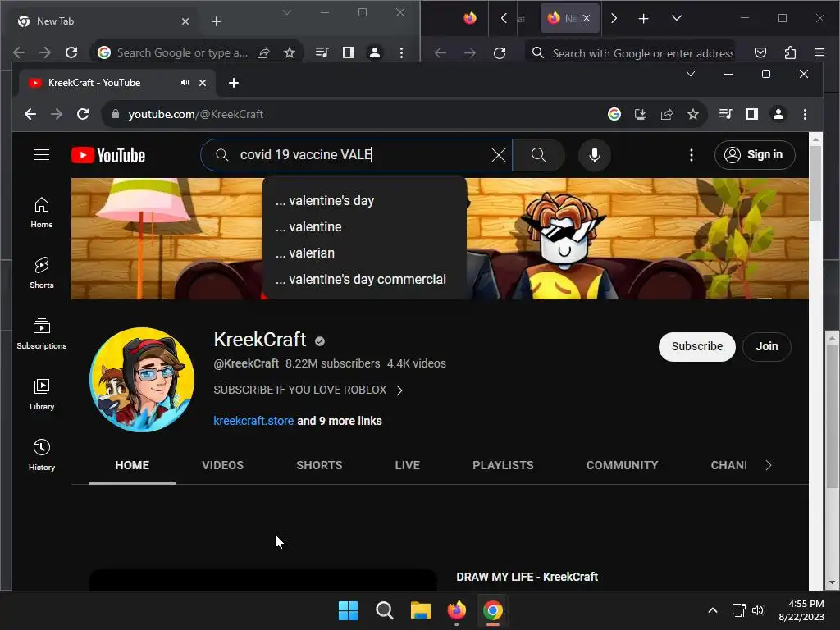Open "and 9 more links"
The height and width of the screenshot is (630, 840).
340,421
